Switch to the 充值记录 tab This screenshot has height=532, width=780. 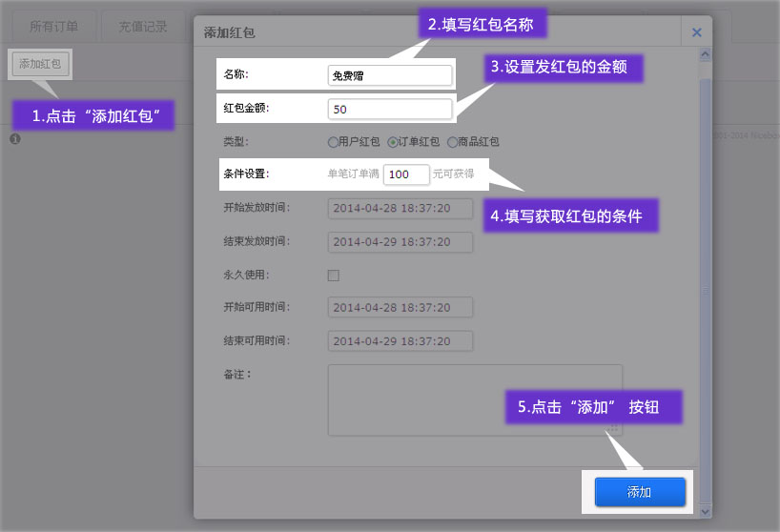tap(143, 27)
